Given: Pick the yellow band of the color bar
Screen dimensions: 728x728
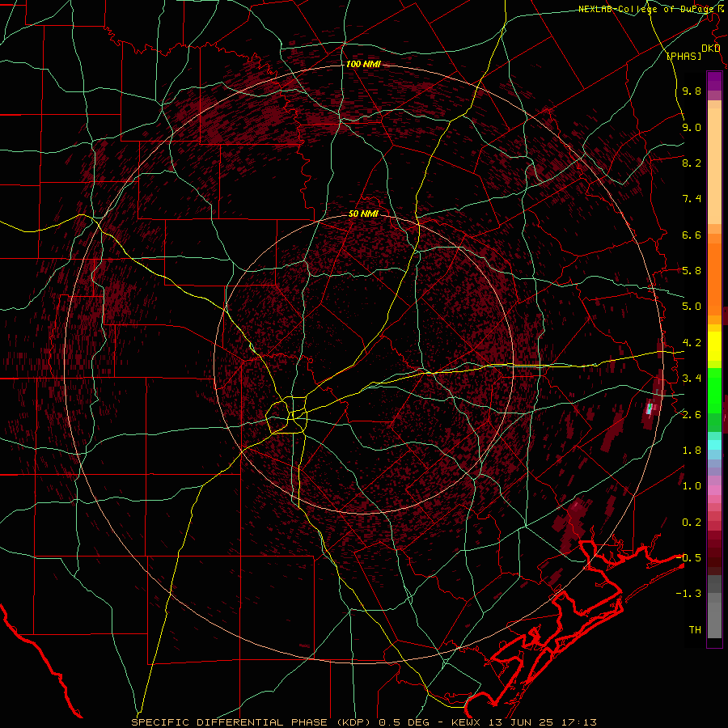Looking at the screenshot, I should tap(714, 346).
